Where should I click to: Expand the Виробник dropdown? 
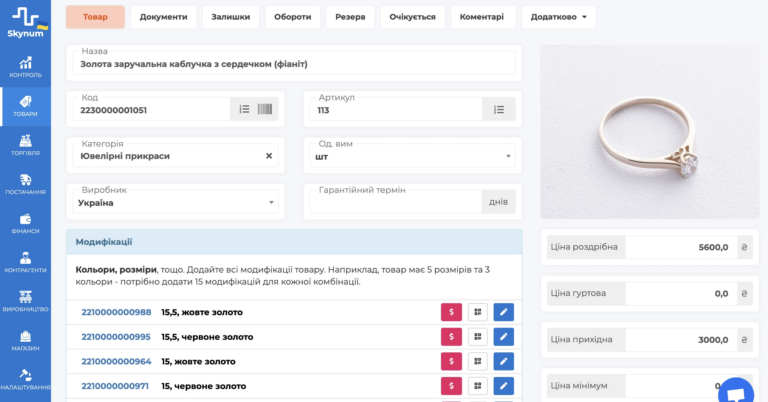(x=271, y=203)
